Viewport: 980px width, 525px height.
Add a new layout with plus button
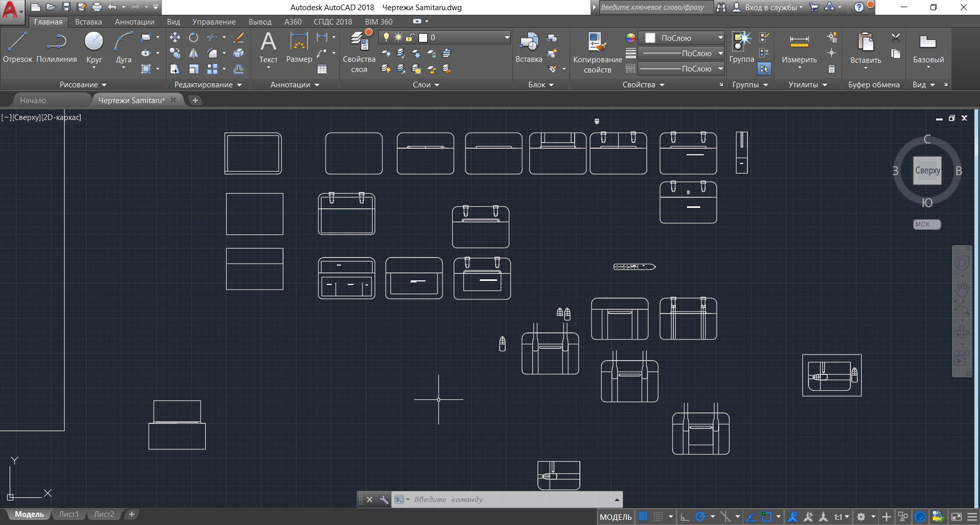point(132,514)
